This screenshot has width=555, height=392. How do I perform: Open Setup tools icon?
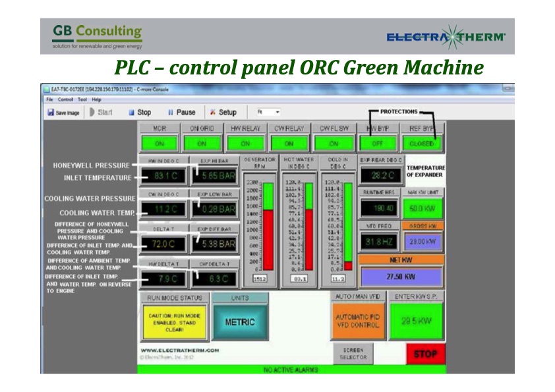(x=213, y=112)
